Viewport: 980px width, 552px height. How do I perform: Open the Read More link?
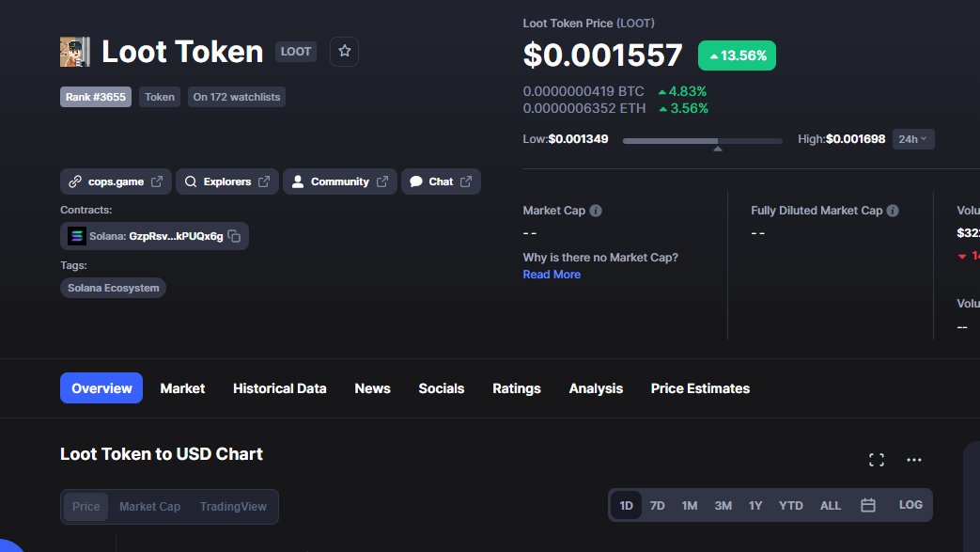tap(552, 275)
